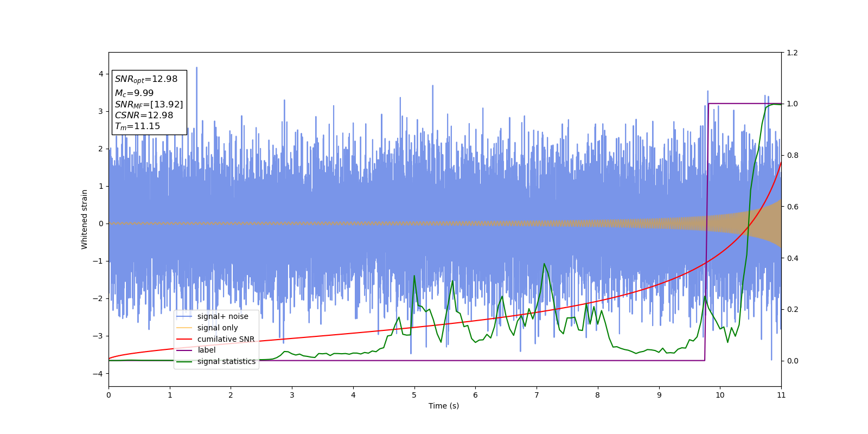Click the 'Whitened strain' y-axis label
Viewport: 868px width, 434px height.
[85, 219]
